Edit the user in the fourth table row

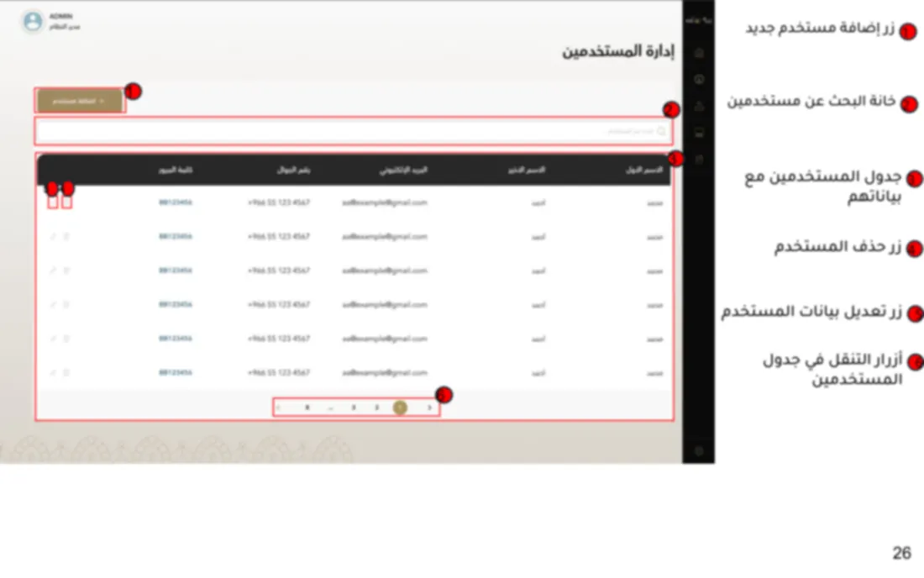pos(53,305)
